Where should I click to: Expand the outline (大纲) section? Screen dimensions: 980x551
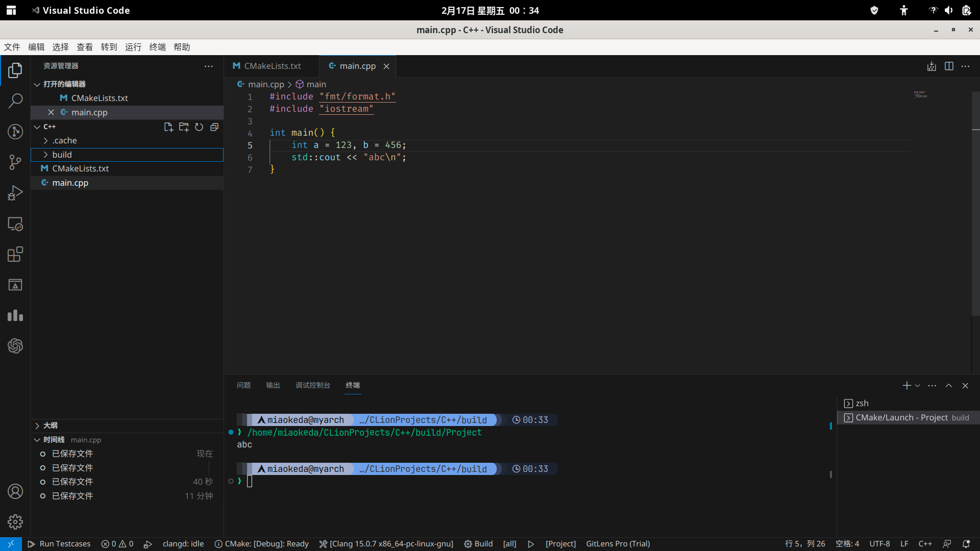pos(127,425)
